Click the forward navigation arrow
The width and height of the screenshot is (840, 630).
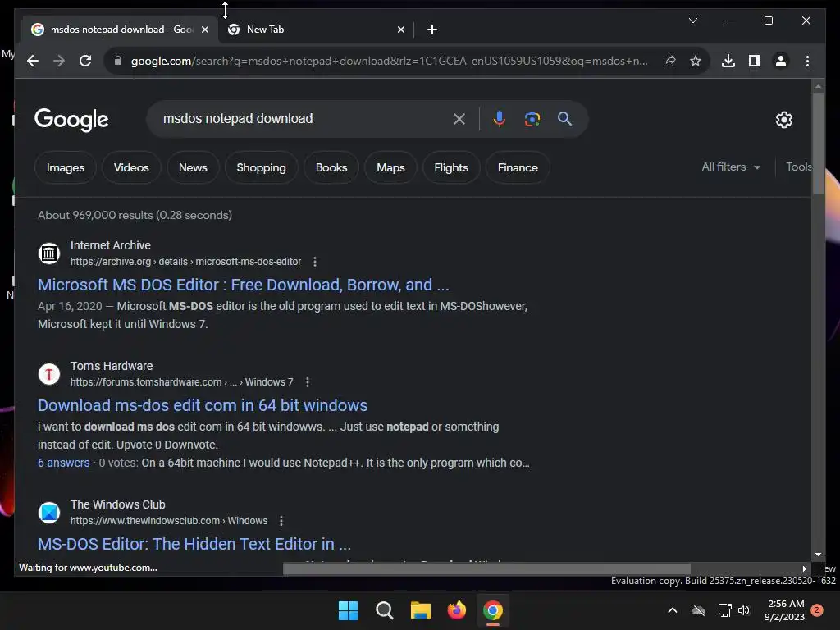click(x=59, y=61)
